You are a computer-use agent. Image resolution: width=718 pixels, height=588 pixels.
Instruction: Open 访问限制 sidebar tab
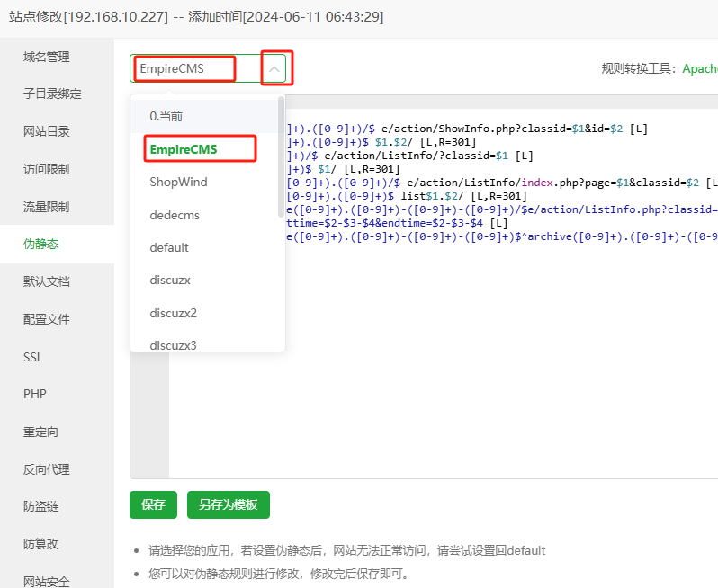click(57, 169)
